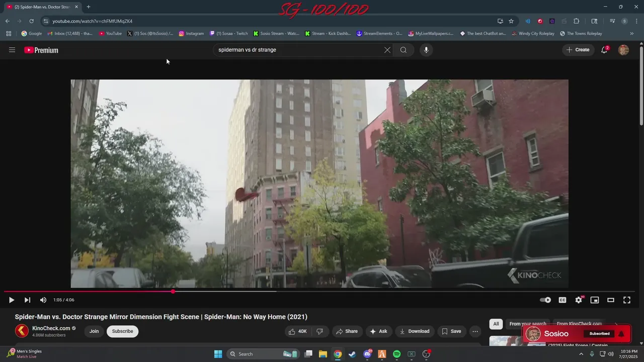Open Google bookmark
The image size is (644, 362).
click(32, 34)
